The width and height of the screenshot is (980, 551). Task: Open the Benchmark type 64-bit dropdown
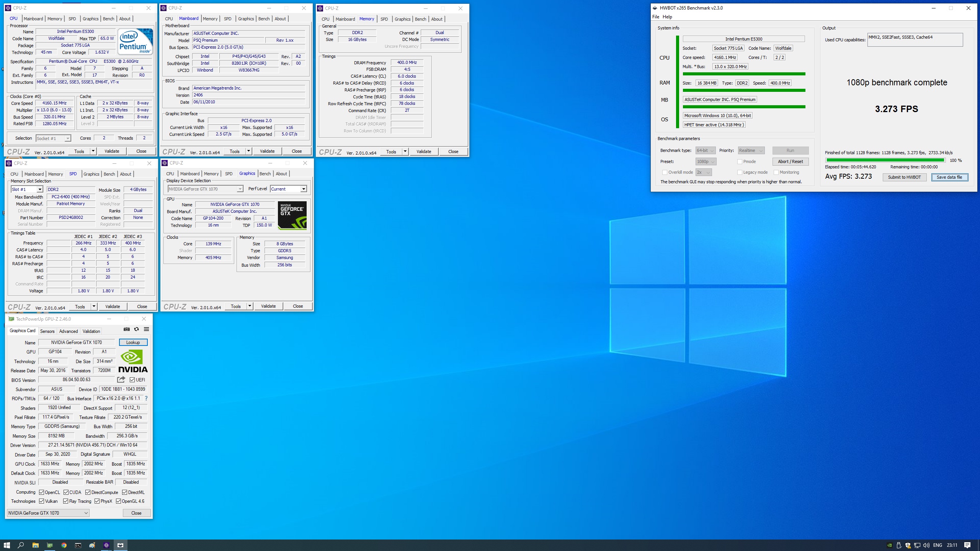[705, 150]
